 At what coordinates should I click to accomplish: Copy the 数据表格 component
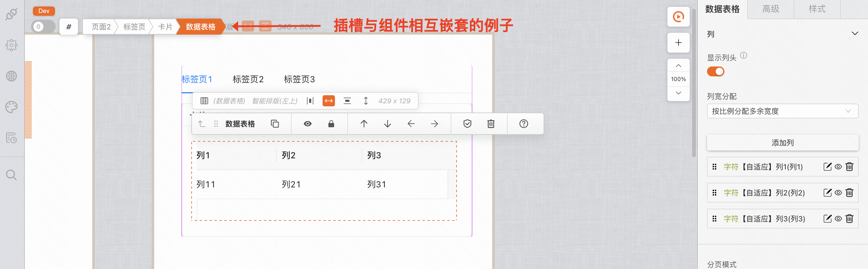click(x=275, y=124)
